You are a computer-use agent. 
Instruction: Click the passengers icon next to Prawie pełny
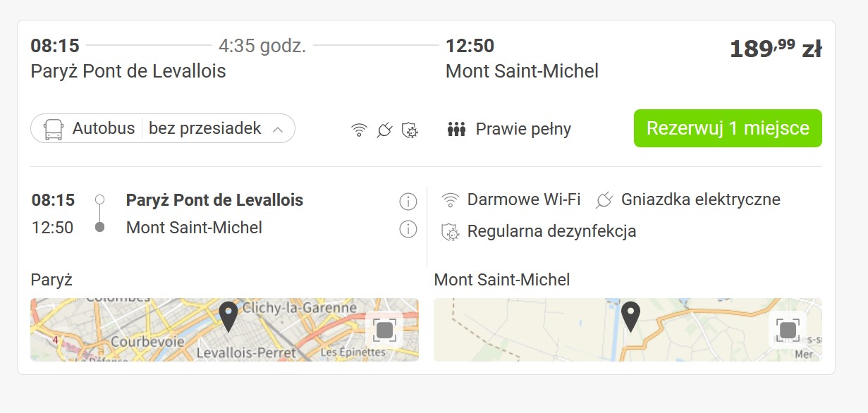(457, 130)
